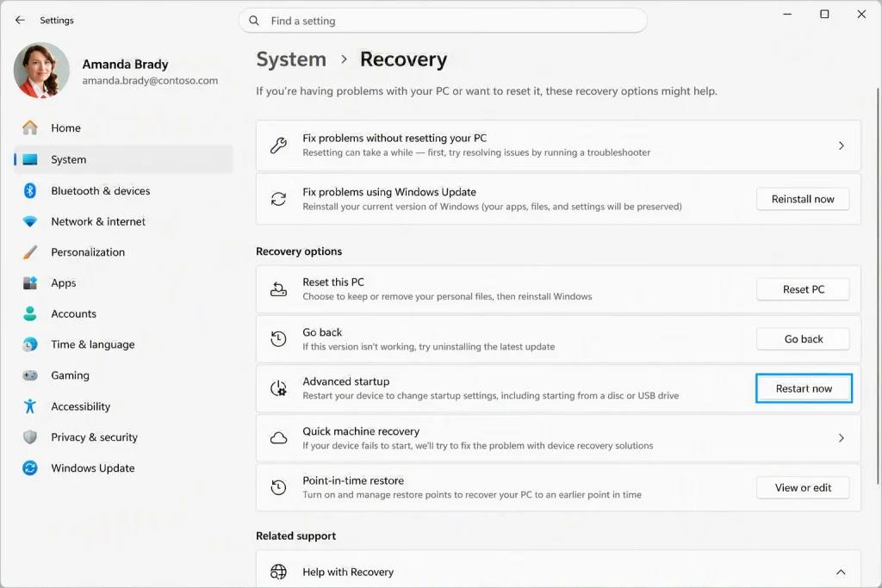
Task: Open Network & internet settings
Action: (x=123, y=221)
